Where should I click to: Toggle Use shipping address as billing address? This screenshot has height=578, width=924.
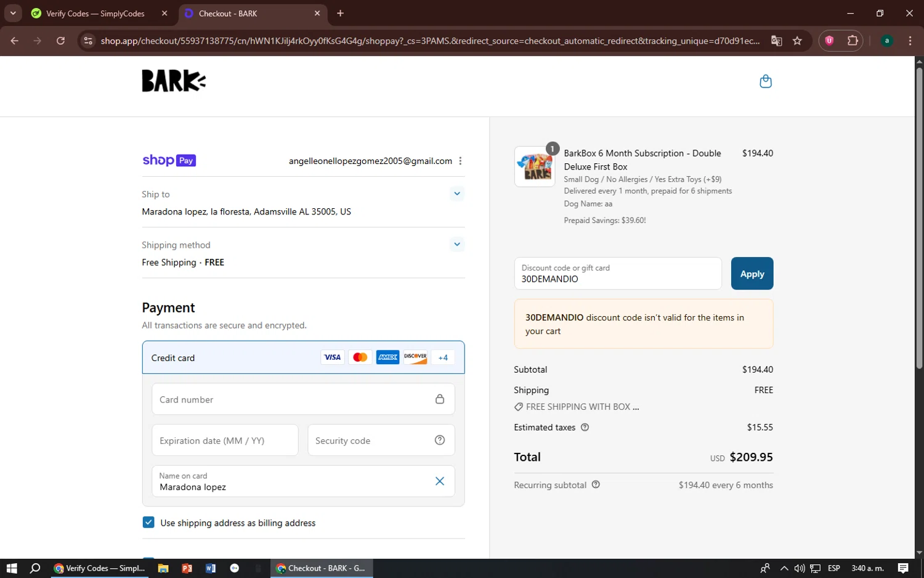(148, 523)
